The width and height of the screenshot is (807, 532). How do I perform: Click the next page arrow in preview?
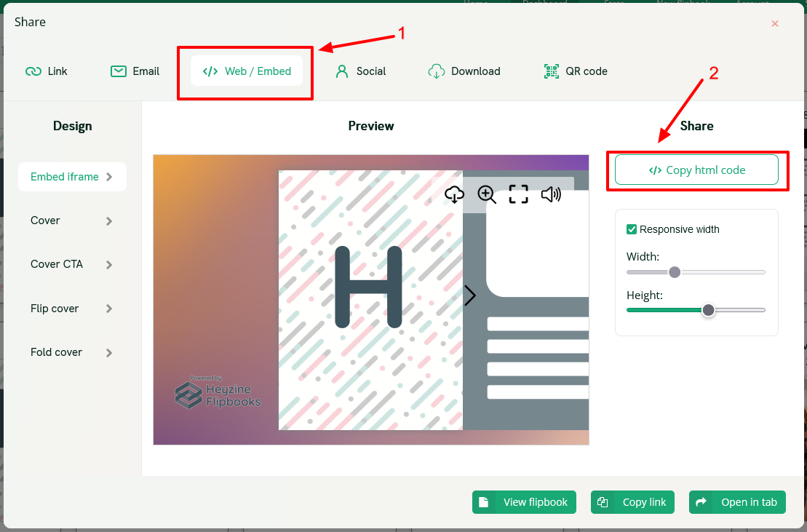pos(469,295)
